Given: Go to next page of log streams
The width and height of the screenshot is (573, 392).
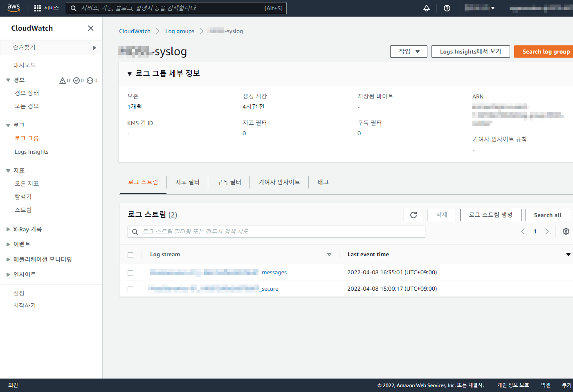Looking at the screenshot, I should click(x=547, y=231).
